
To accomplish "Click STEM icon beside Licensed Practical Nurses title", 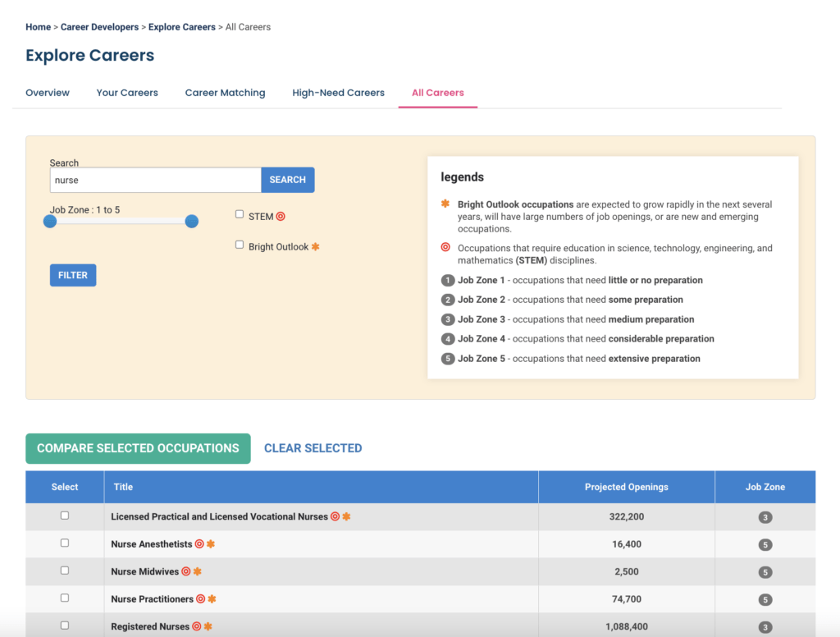I will 335,517.
